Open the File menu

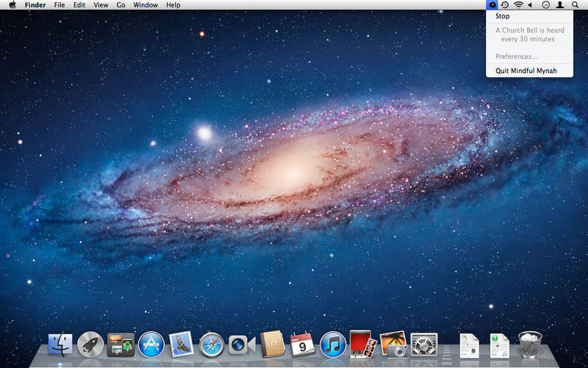coord(60,5)
